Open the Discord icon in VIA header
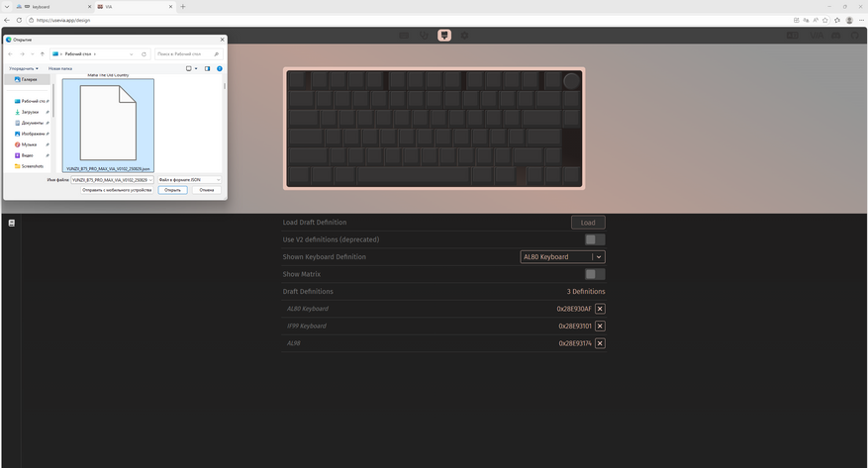This screenshot has width=868, height=468. pyautogui.click(x=836, y=36)
